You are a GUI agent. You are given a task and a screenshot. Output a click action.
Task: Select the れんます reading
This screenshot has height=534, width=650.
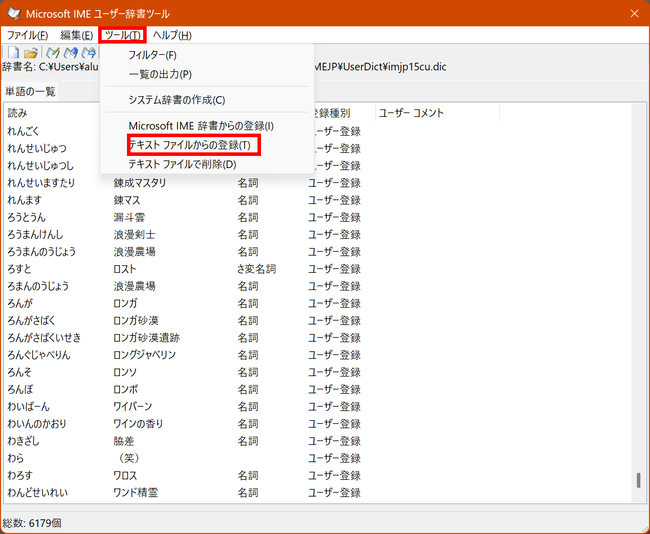(25, 200)
